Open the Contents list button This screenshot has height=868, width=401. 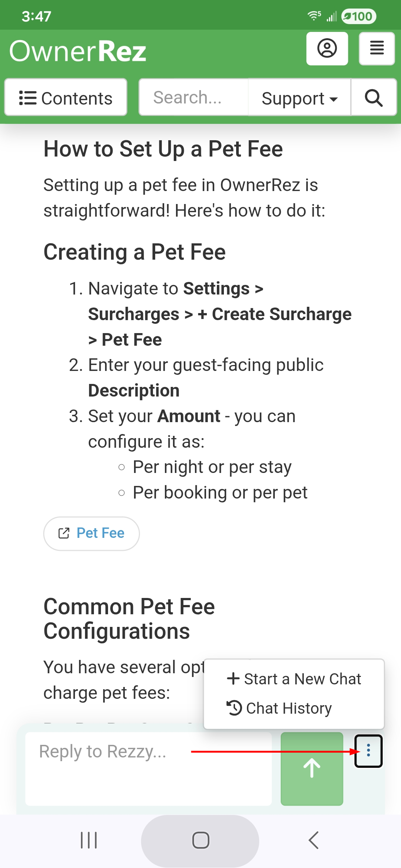[x=66, y=98]
